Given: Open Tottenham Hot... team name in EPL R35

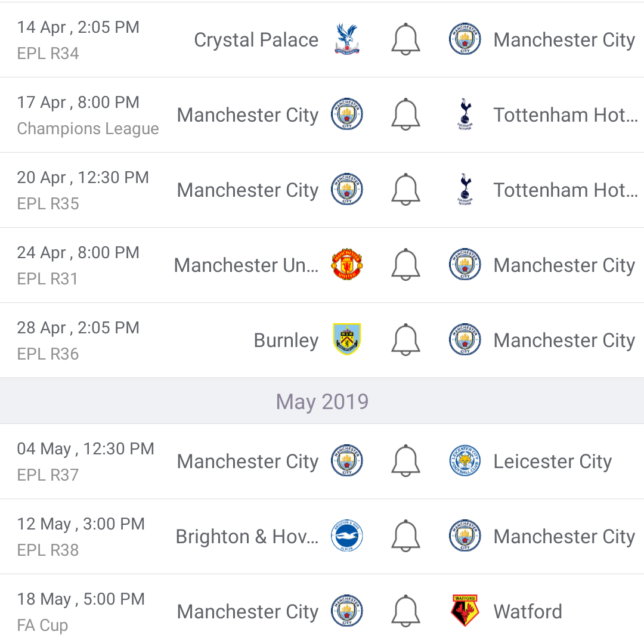Looking at the screenshot, I should 565,190.
